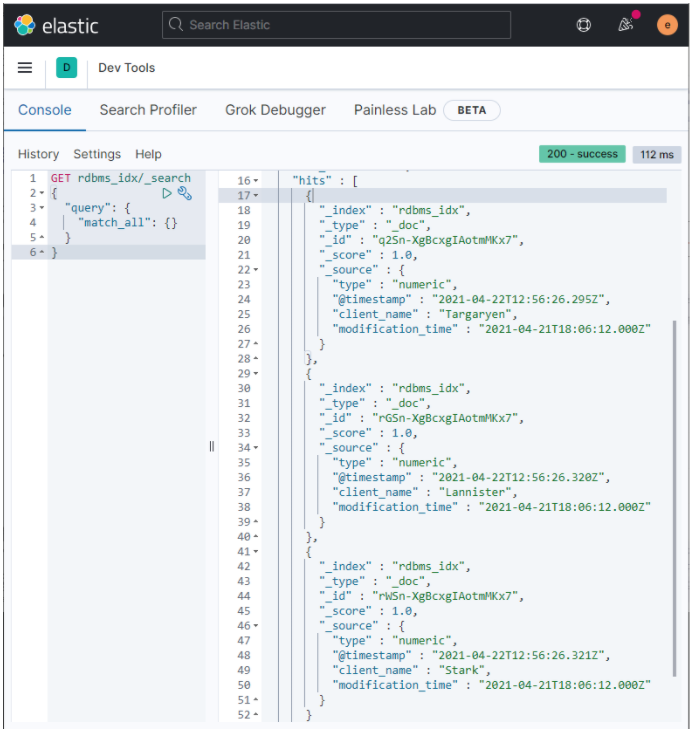The width and height of the screenshot is (692, 730).
Task: Open the help menu lifebuoy icon
Action: [584, 25]
